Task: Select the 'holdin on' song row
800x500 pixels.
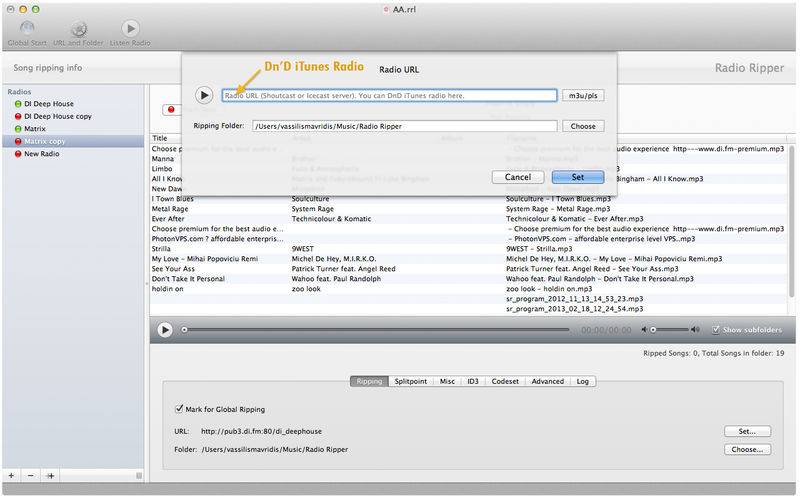Action: (x=468, y=289)
